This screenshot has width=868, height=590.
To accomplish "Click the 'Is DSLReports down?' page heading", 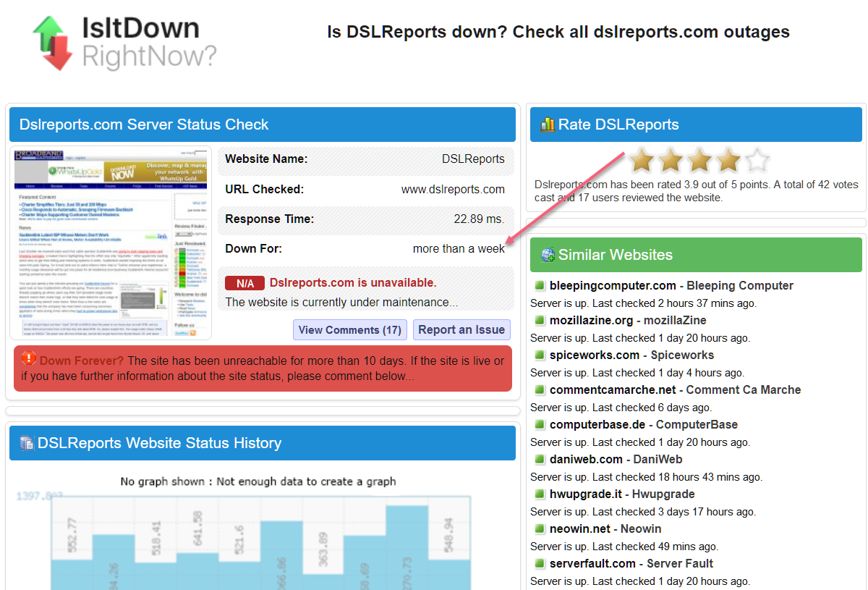I will [x=558, y=33].
